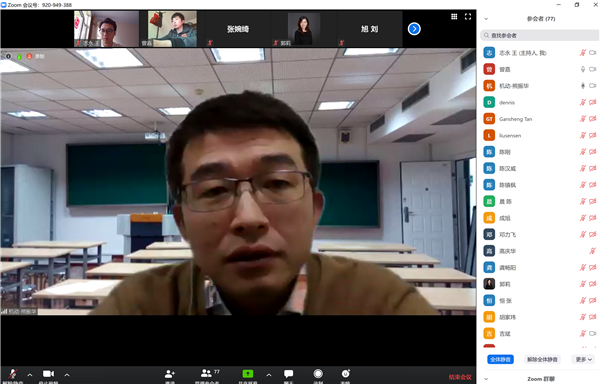Collapse the participants panel chevron
The height and width of the screenshot is (384, 600).
[x=486, y=19]
